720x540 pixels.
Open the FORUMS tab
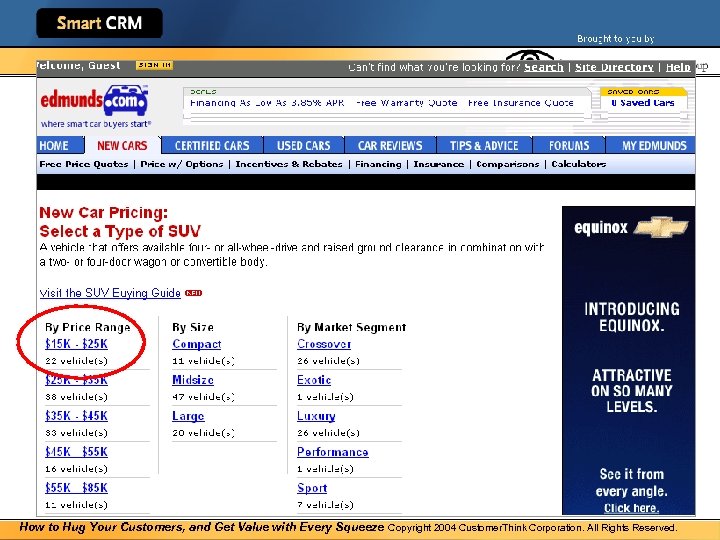click(x=569, y=146)
